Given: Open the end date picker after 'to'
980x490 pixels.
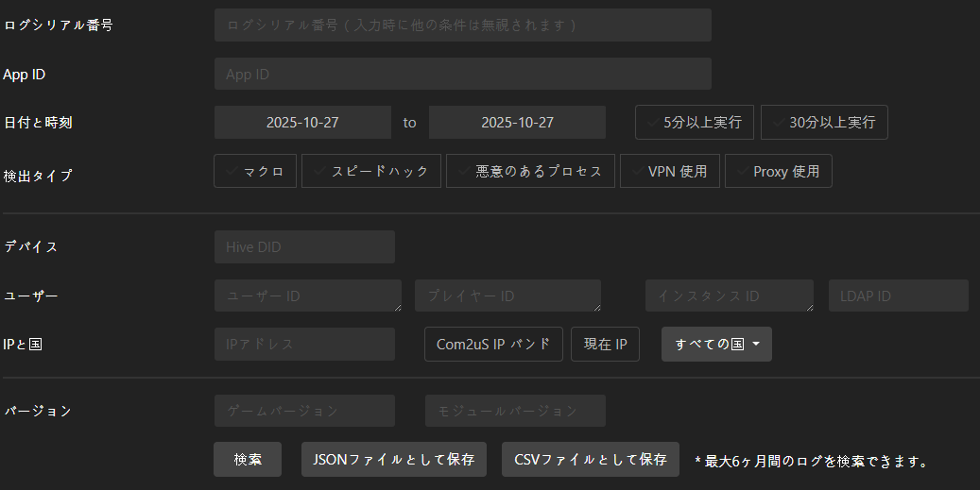Looking at the screenshot, I should (517, 123).
